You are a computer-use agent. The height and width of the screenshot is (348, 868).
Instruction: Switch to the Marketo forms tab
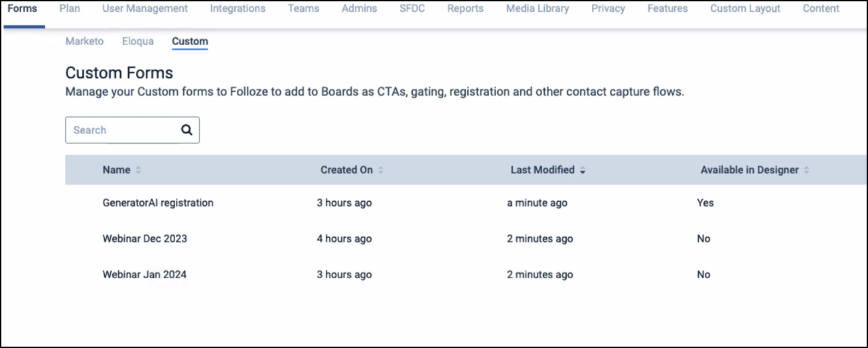[x=84, y=41]
